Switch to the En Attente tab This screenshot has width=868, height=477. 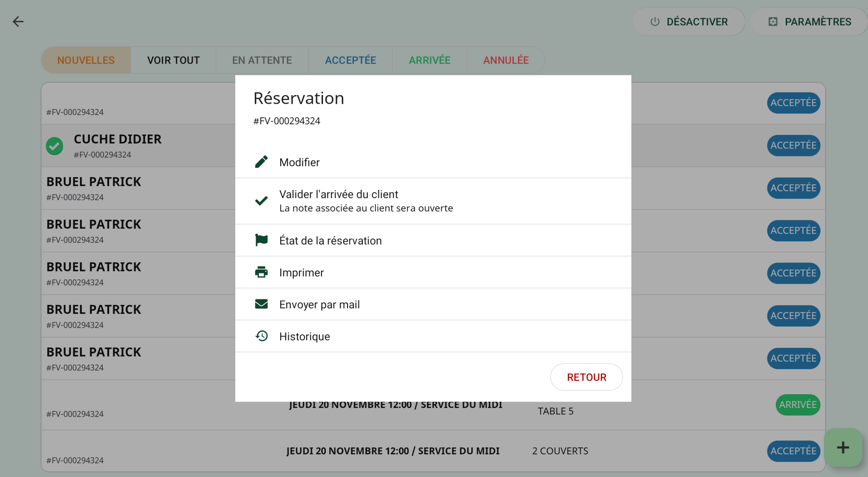pyautogui.click(x=262, y=60)
